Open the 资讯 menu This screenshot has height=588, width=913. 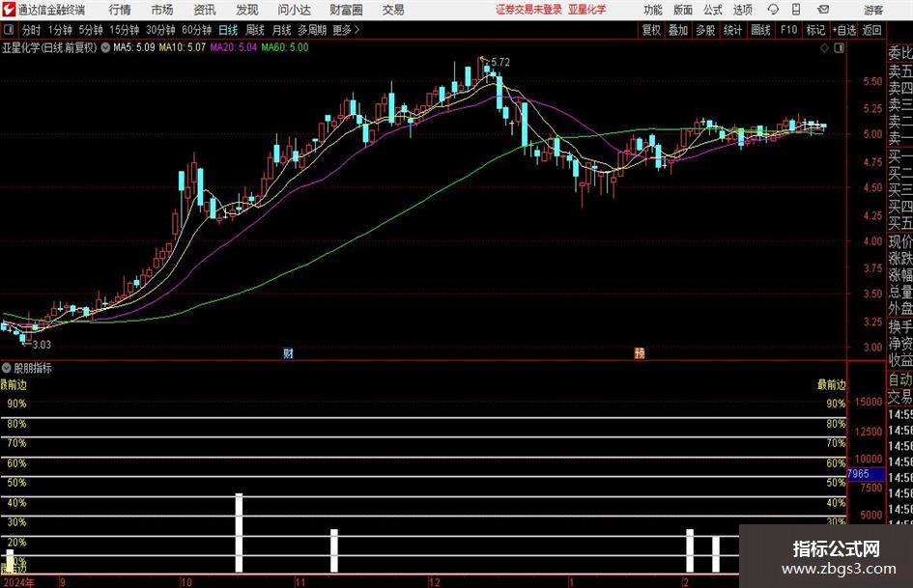point(205,10)
